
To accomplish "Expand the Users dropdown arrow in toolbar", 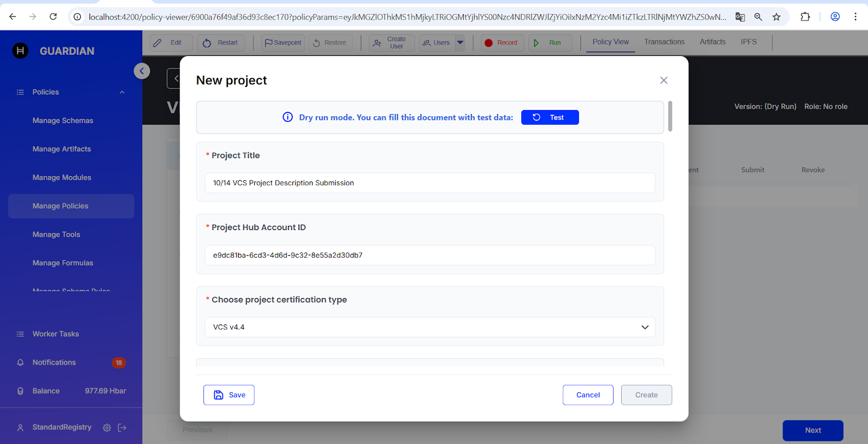I will coord(461,42).
